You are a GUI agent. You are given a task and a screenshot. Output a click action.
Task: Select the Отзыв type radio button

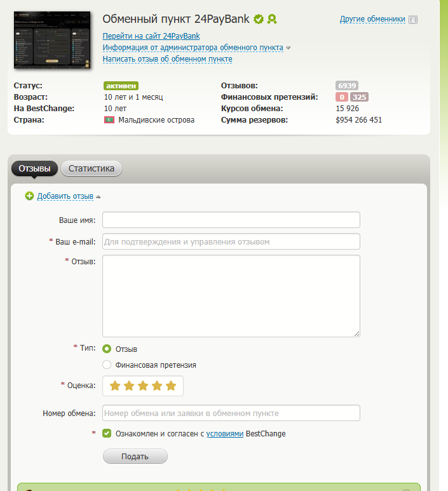(107, 349)
